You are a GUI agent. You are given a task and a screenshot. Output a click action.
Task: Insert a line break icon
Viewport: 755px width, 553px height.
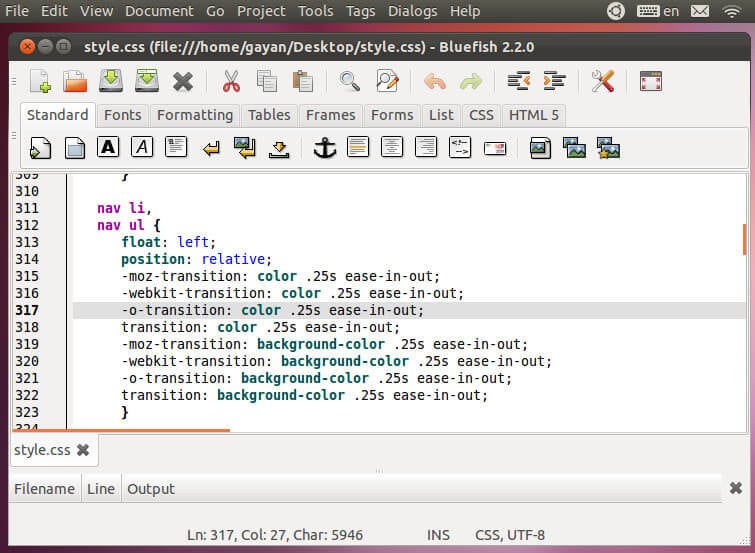(x=211, y=148)
